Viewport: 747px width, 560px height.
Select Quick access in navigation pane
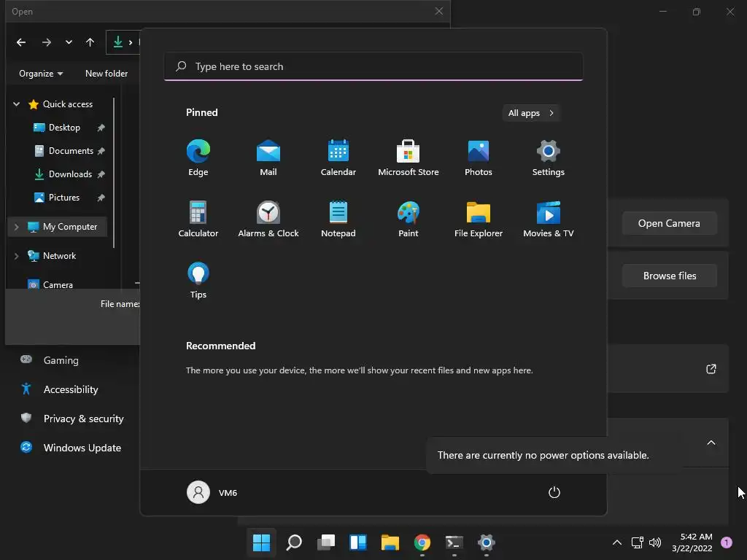click(x=60, y=104)
